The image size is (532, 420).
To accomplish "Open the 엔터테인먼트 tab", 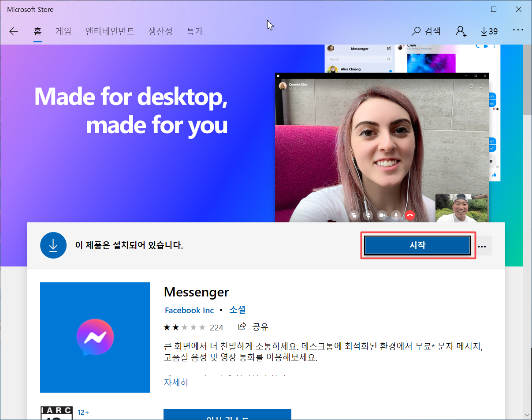I will click(x=110, y=31).
